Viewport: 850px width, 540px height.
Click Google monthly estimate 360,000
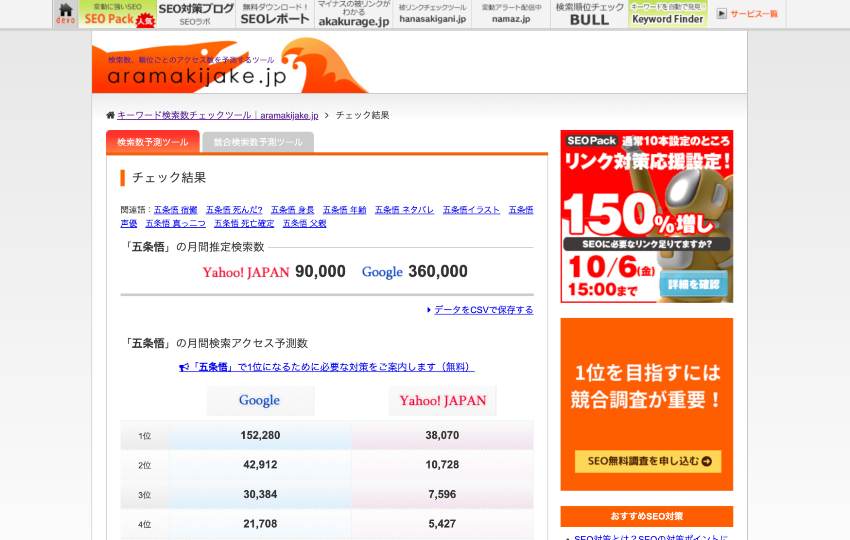coord(438,272)
